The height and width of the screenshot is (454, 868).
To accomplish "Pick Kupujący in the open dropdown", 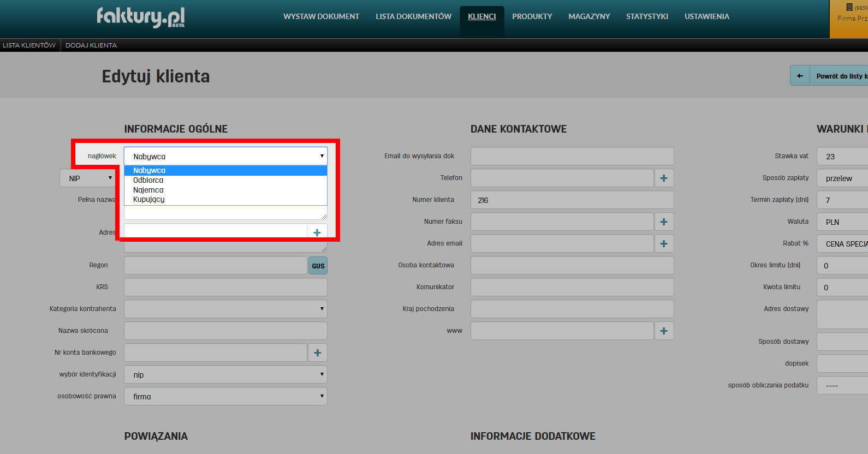I will point(149,199).
